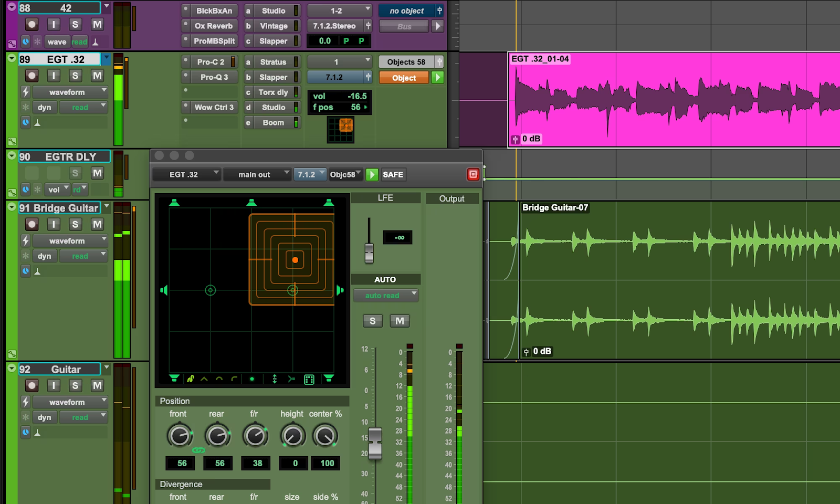Screen dimensions: 840x504
Task: Click the freeze snowflake icon on EGT .32
Action: click(x=25, y=107)
